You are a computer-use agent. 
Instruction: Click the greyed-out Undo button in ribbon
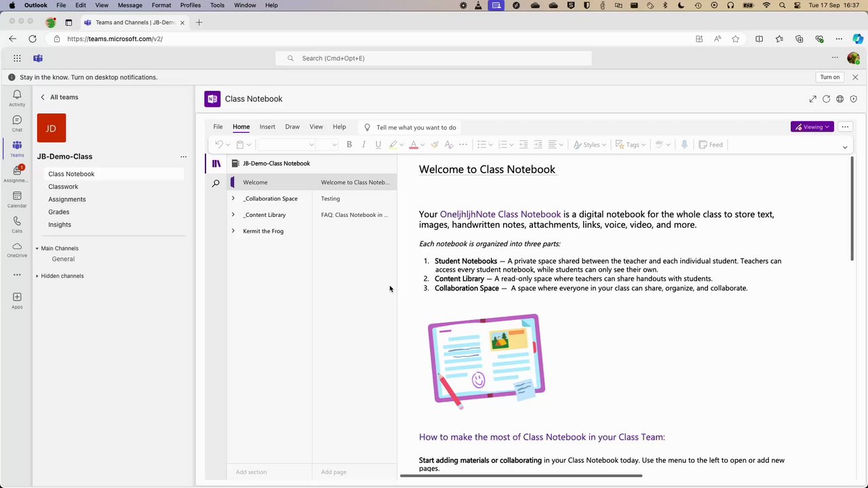point(218,144)
